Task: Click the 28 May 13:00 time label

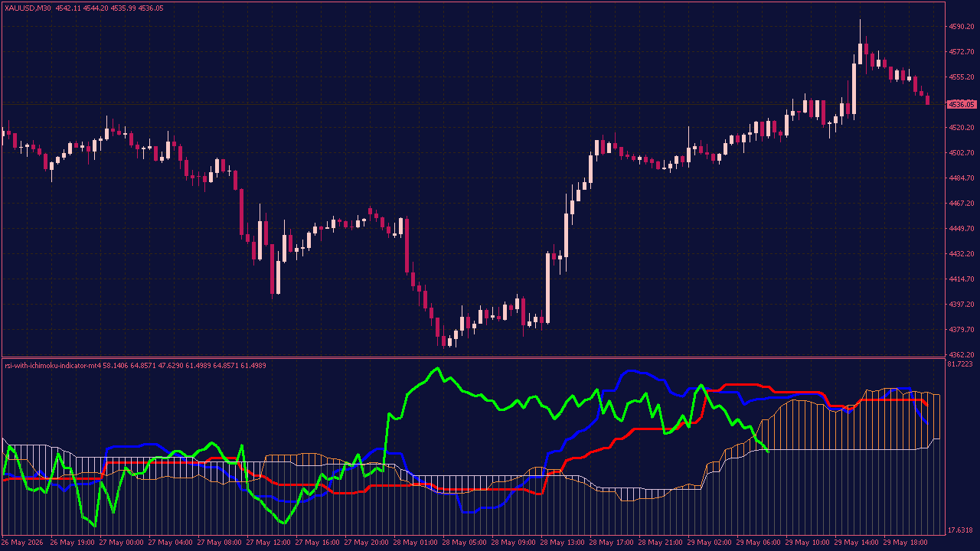Action: coord(562,543)
